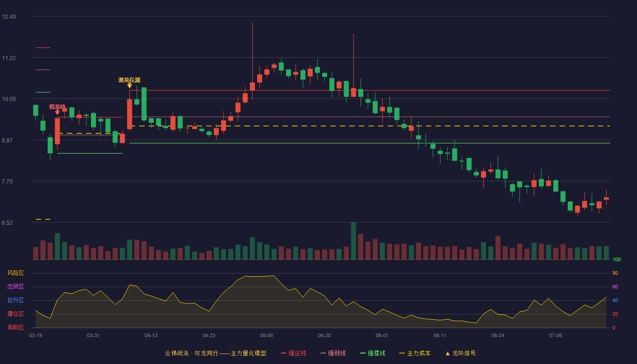Click the green 100 indicator axis value
This screenshot has width=637, height=364.
617,260
